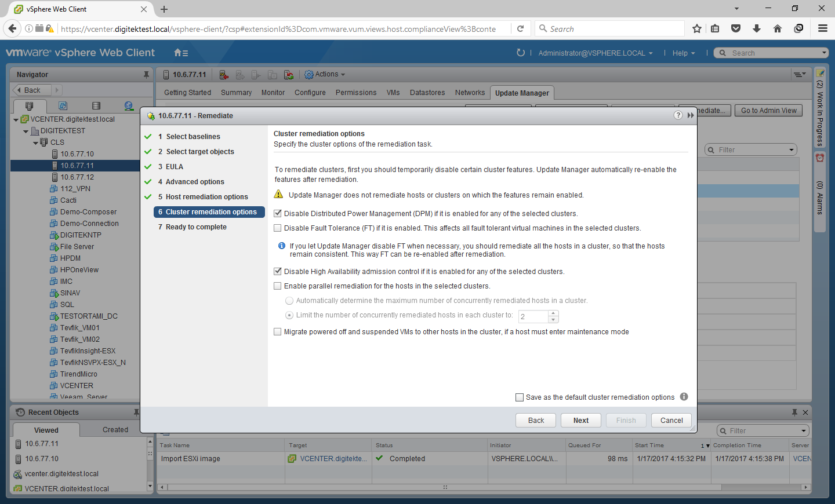Select Automatically determine maximum concurrently remediated hosts

click(289, 301)
